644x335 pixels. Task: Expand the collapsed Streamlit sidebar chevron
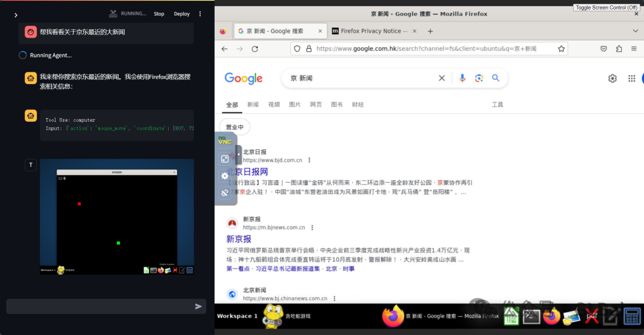16,15
